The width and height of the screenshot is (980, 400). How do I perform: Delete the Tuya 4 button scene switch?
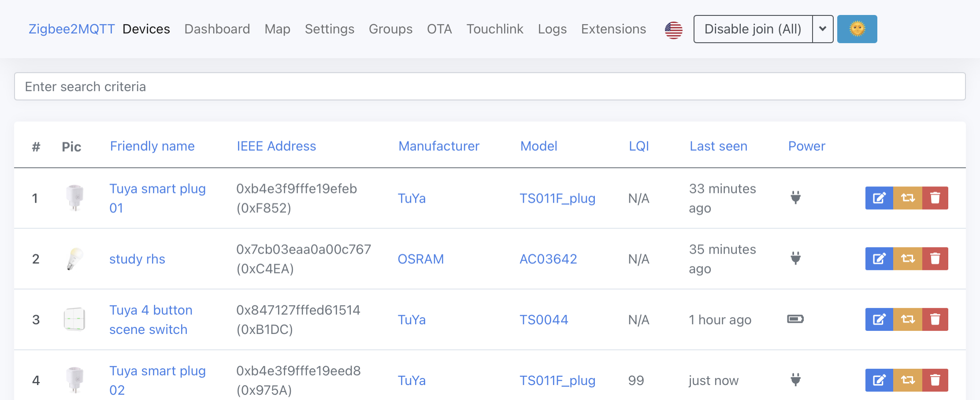[935, 319]
